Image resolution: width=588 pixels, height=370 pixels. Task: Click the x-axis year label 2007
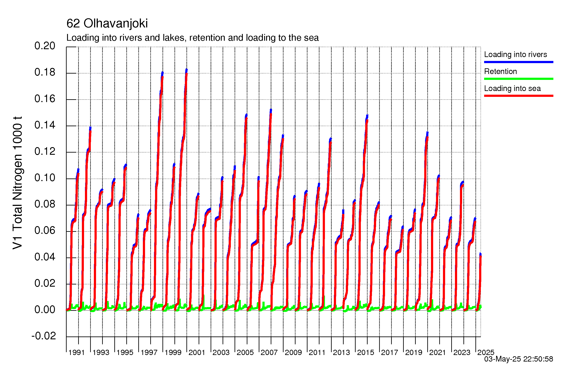[269, 352]
